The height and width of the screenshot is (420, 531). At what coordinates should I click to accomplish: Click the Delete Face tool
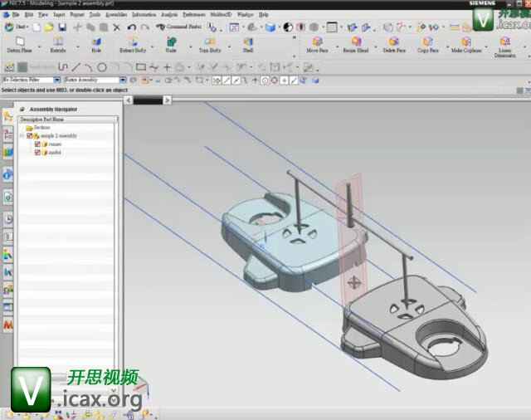click(393, 44)
